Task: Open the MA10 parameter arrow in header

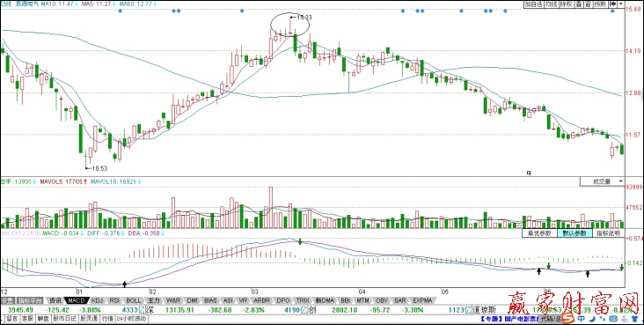Action: coord(77,4)
